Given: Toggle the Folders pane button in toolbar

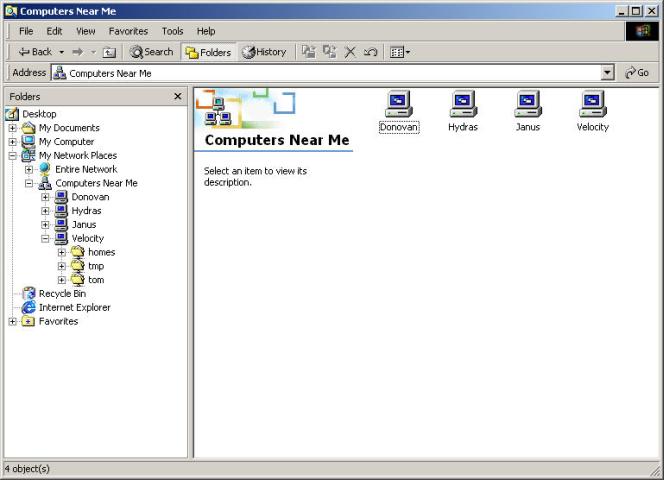Looking at the screenshot, I should click(207, 52).
